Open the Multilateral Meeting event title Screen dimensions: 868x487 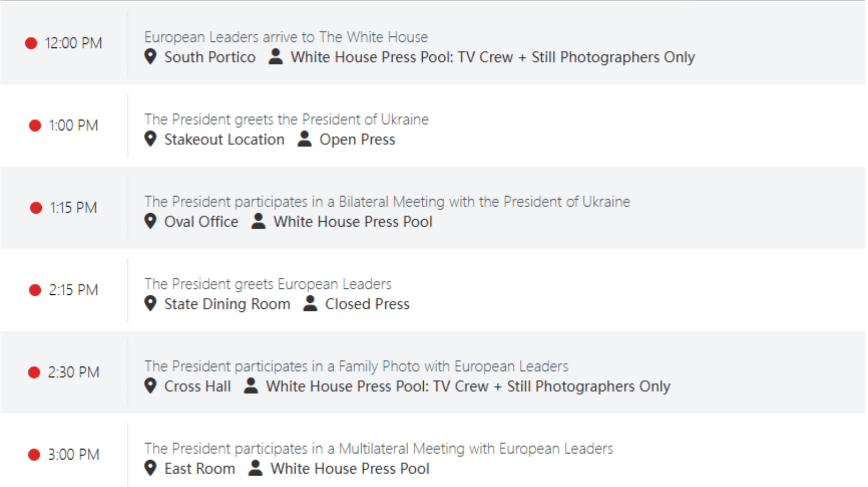[379, 448]
